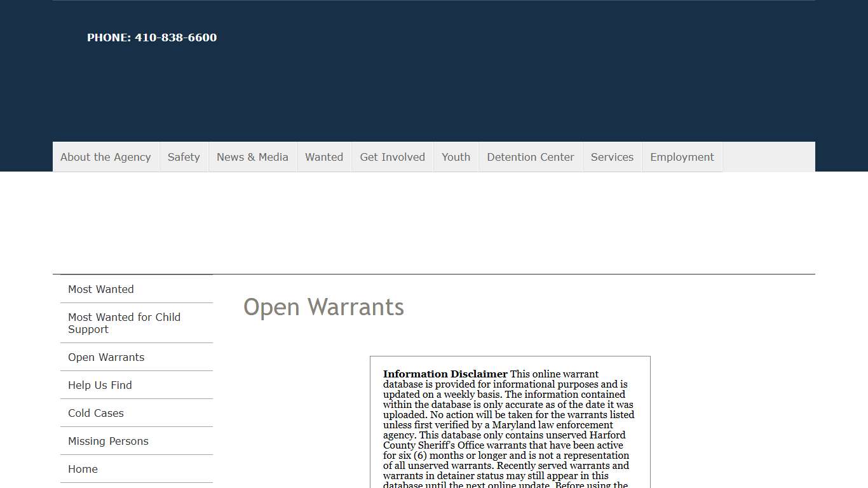The image size is (868, 488).
Task: View the 'Cold Cases' page
Action: (x=95, y=413)
